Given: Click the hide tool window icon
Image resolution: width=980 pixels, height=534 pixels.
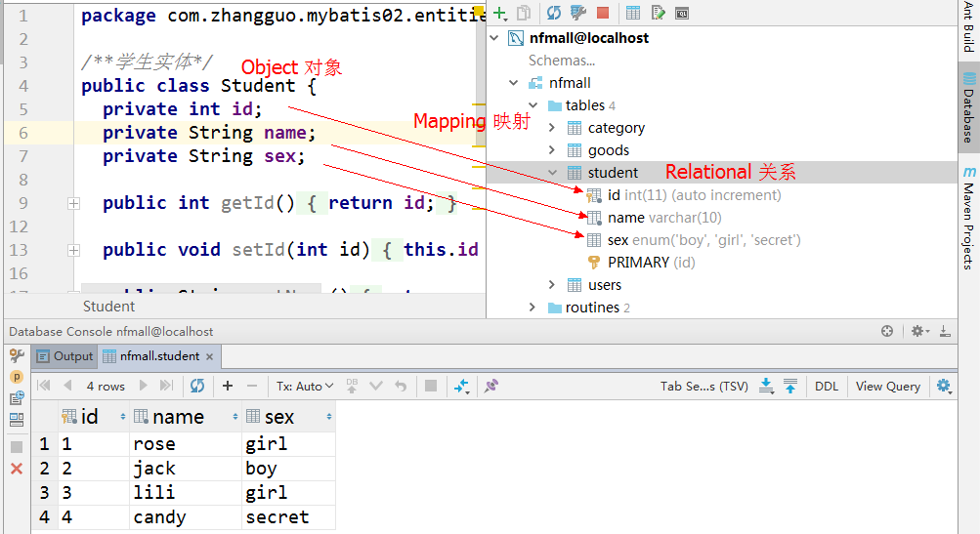Looking at the screenshot, I should click(x=945, y=331).
